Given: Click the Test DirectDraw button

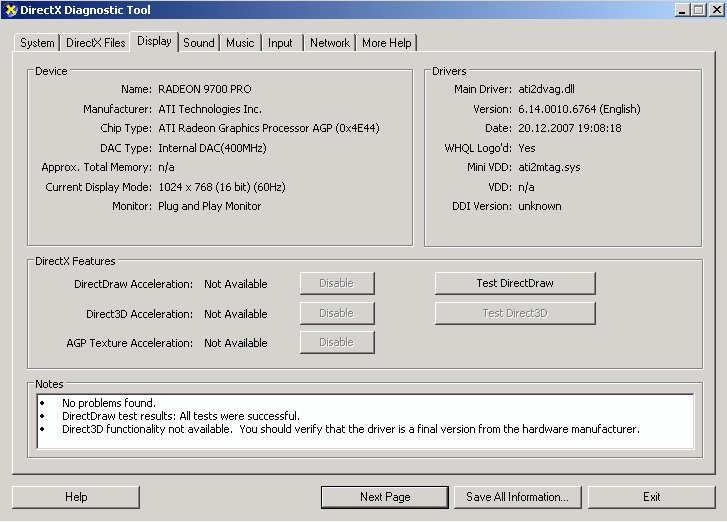Looking at the screenshot, I should [515, 283].
